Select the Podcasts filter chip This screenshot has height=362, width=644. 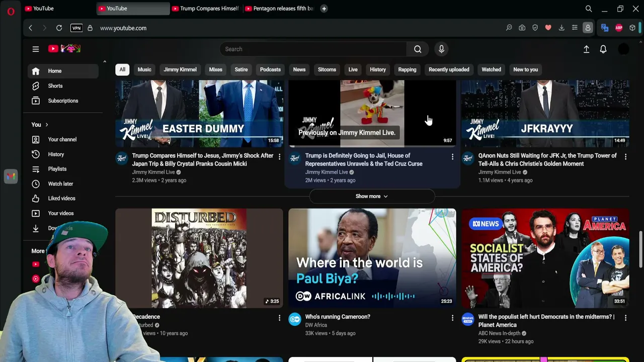pyautogui.click(x=270, y=69)
